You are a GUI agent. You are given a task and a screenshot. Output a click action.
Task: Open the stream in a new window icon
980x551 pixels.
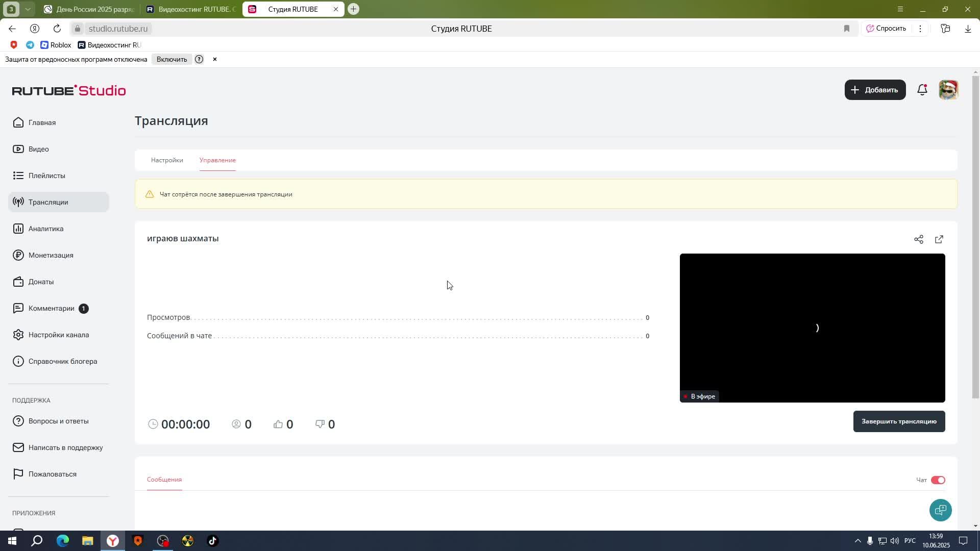pos(939,239)
